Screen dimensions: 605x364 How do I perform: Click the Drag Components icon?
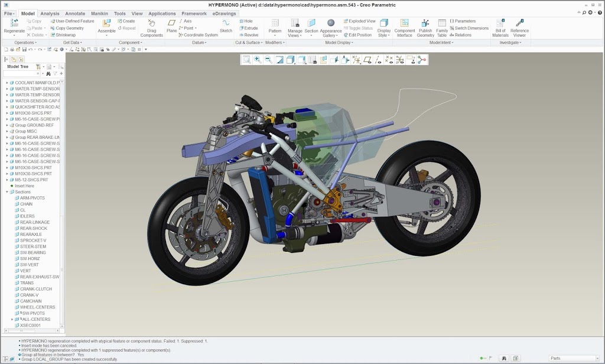151,24
